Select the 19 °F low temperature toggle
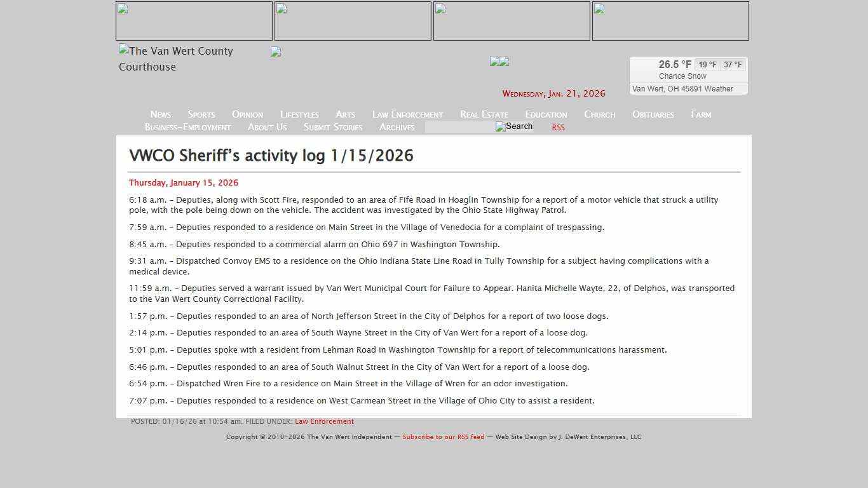The image size is (868, 488). (x=707, y=64)
